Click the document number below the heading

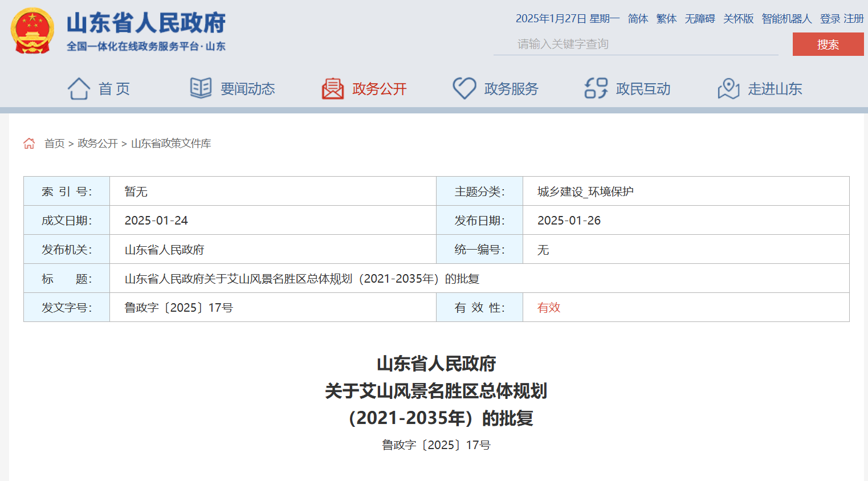tap(436, 445)
